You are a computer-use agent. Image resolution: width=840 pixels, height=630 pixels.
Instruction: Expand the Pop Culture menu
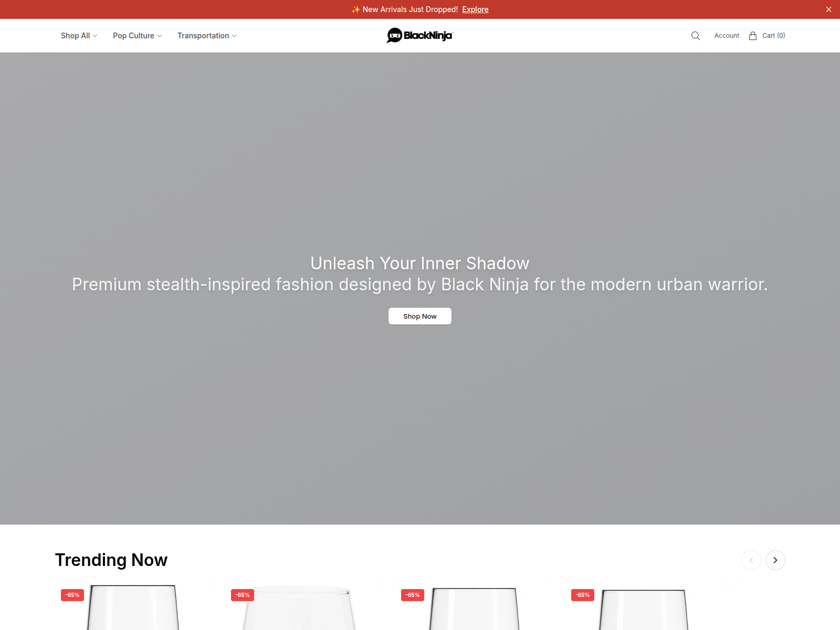coord(138,36)
